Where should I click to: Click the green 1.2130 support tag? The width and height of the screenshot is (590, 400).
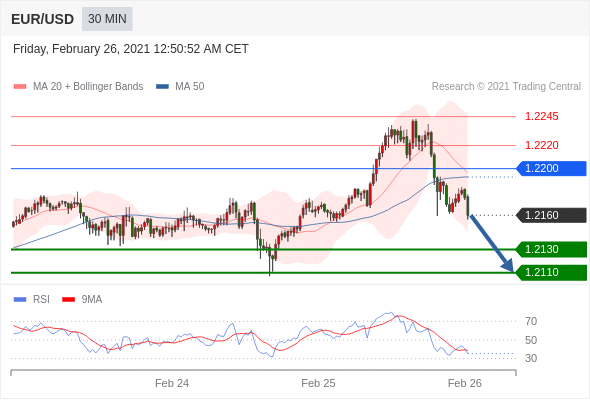point(551,249)
